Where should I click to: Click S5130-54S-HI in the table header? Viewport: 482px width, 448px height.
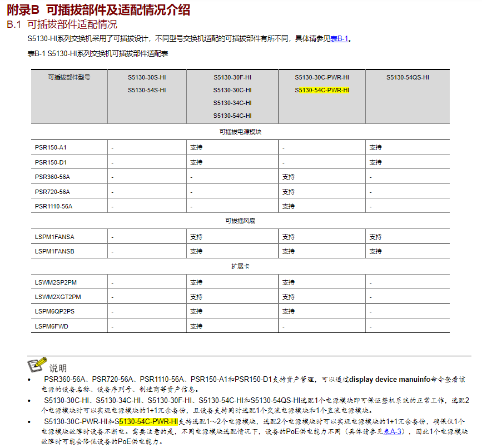147,91
